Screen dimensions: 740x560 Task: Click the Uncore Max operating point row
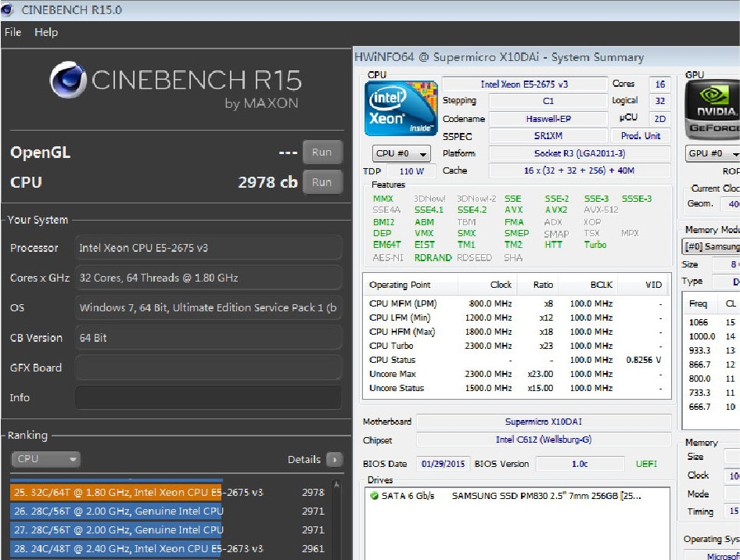point(515,374)
